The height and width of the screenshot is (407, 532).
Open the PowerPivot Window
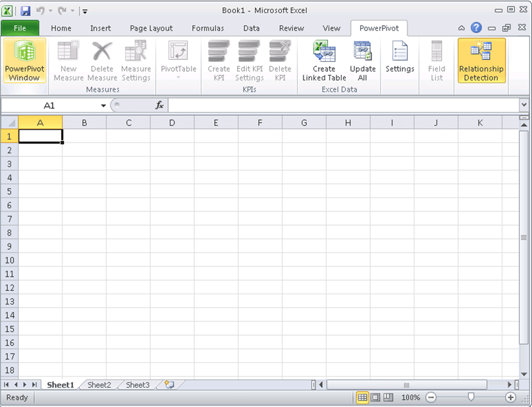(x=24, y=61)
